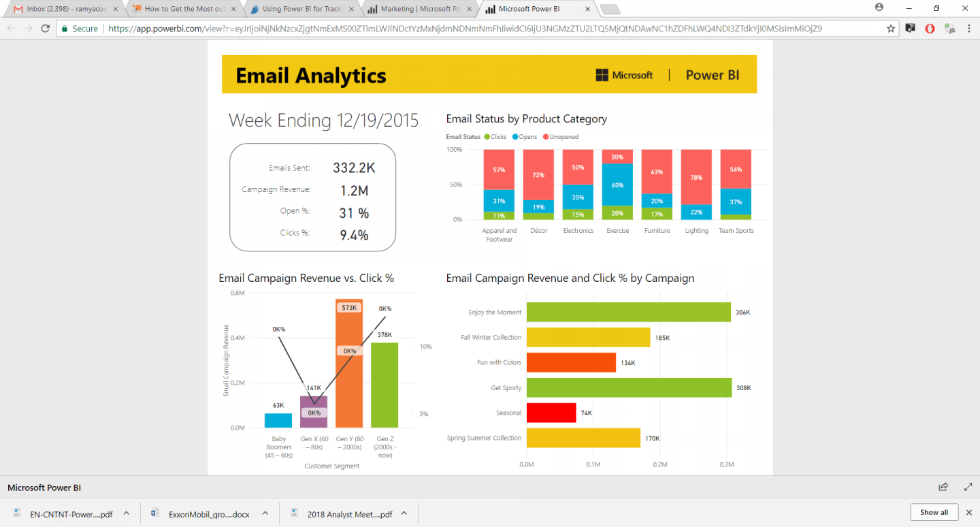The height and width of the screenshot is (527, 980).
Task: Open the Chrome menu with three dots
Action: pyautogui.click(x=969, y=29)
